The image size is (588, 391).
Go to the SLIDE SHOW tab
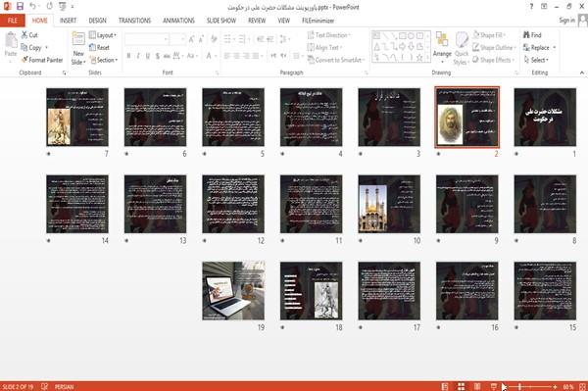point(221,21)
